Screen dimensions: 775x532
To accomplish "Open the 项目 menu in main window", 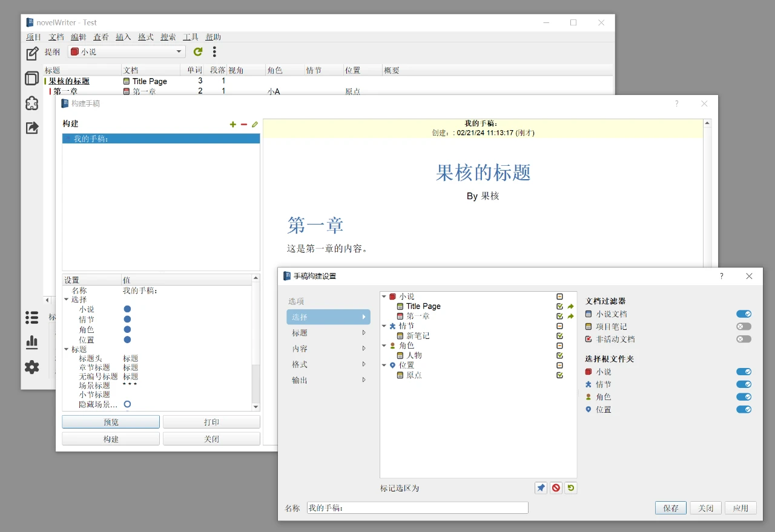I will 34,37.
